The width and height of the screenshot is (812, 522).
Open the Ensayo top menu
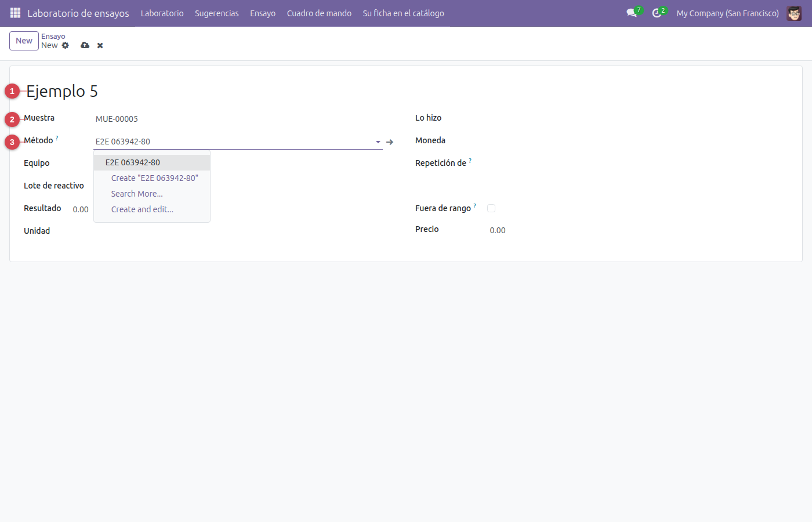[x=263, y=13]
